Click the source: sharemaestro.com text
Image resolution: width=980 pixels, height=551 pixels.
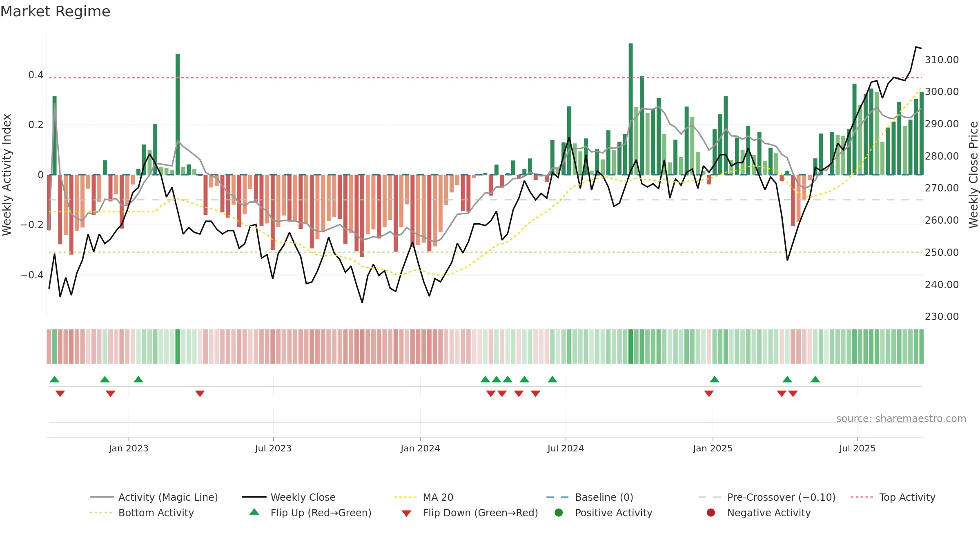pyautogui.click(x=901, y=419)
